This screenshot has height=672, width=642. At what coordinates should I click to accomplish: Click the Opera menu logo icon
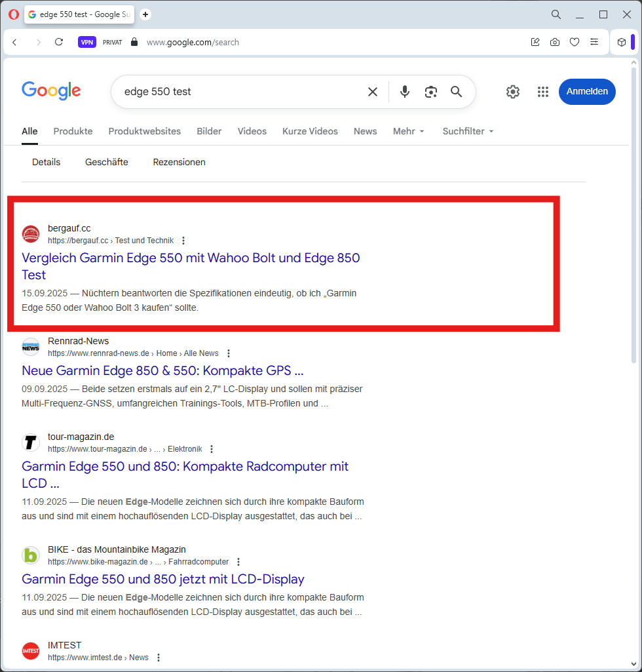tap(13, 14)
